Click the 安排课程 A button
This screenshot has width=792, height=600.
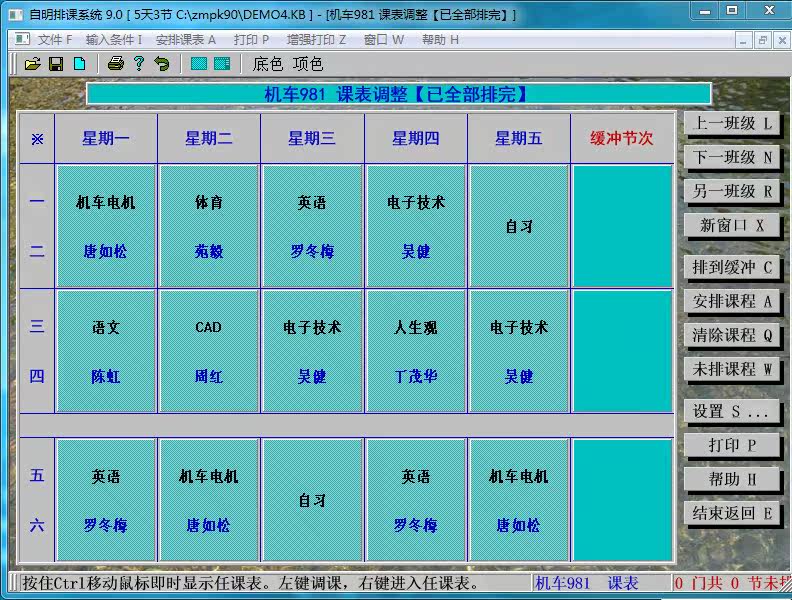732,302
